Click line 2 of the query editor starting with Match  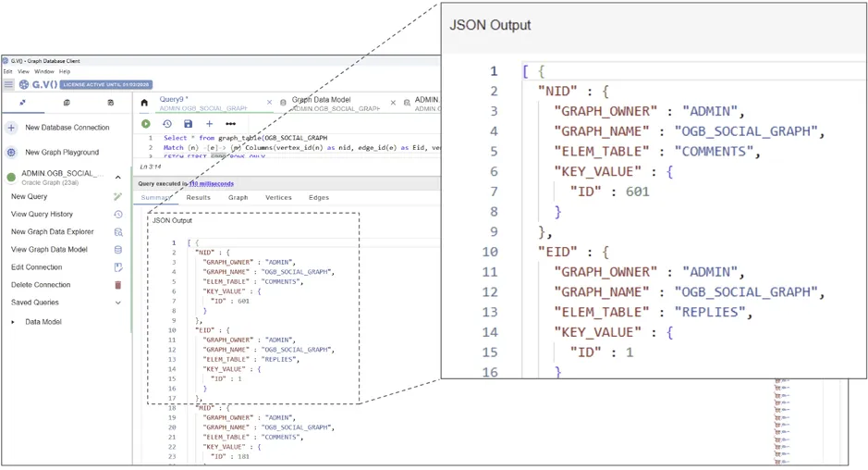tap(301, 148)
